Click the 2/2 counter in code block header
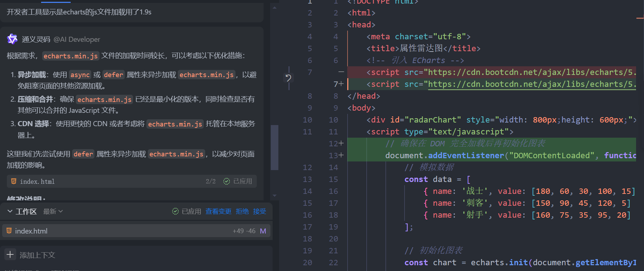This screenshot has height=271, width=644. (211, 181)
